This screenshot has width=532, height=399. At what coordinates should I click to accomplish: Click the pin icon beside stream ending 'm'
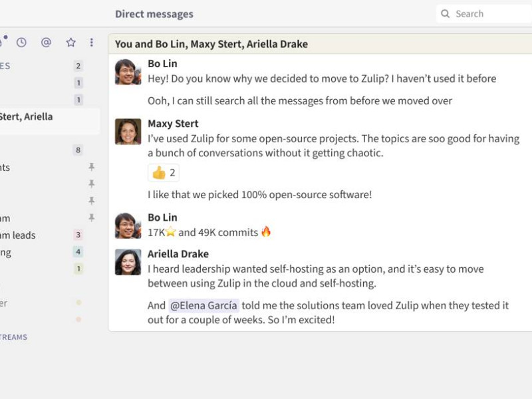tap(91, 217)
